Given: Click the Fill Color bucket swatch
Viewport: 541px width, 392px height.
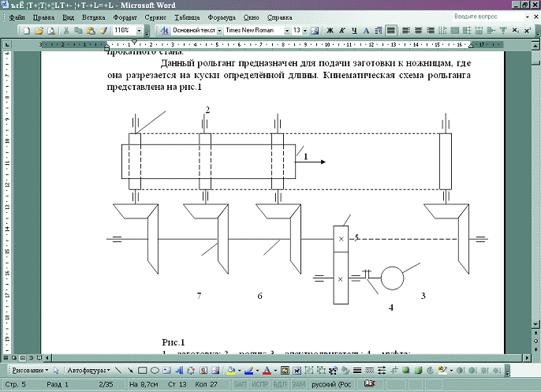Looking at the screenshot, I should coord(231,370).
